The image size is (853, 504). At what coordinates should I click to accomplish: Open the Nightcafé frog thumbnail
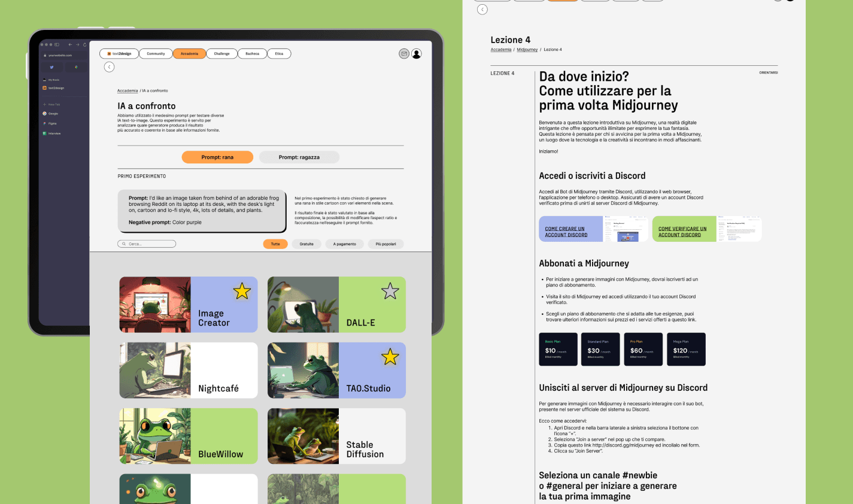tap(155, 371)
